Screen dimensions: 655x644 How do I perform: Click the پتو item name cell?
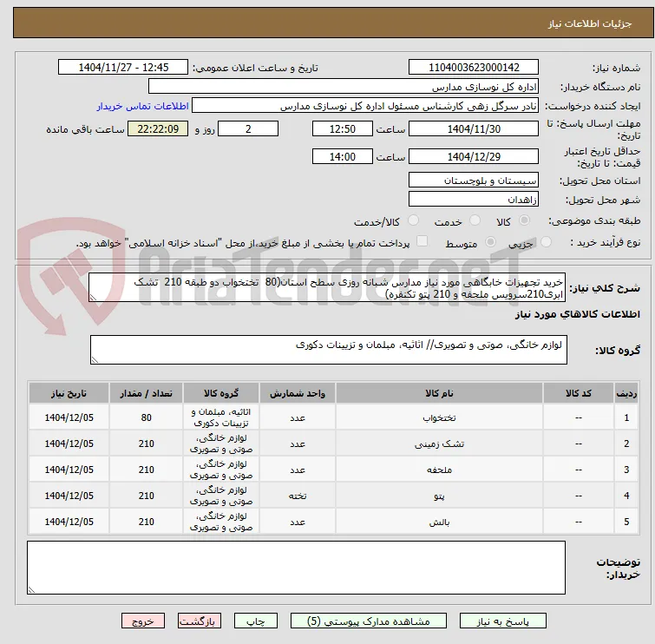[x=439, y=496]
